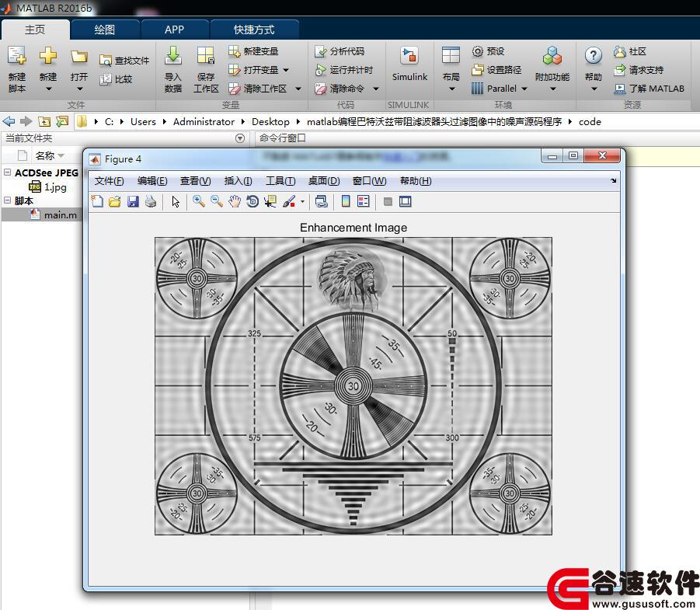Open the 比较 compare tool
The width and height of the screenshot is (700, 610).
pyautogui.click(x=116, y=79)
